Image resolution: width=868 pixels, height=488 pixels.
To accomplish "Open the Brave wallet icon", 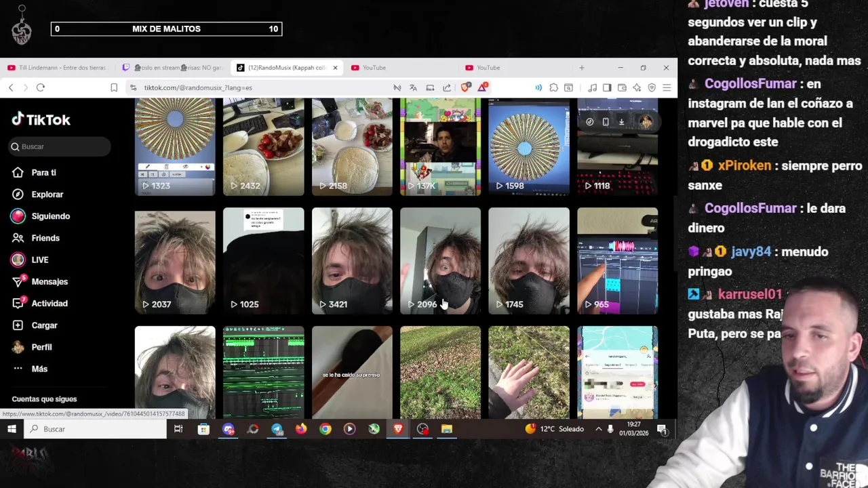I will point(622,87).
